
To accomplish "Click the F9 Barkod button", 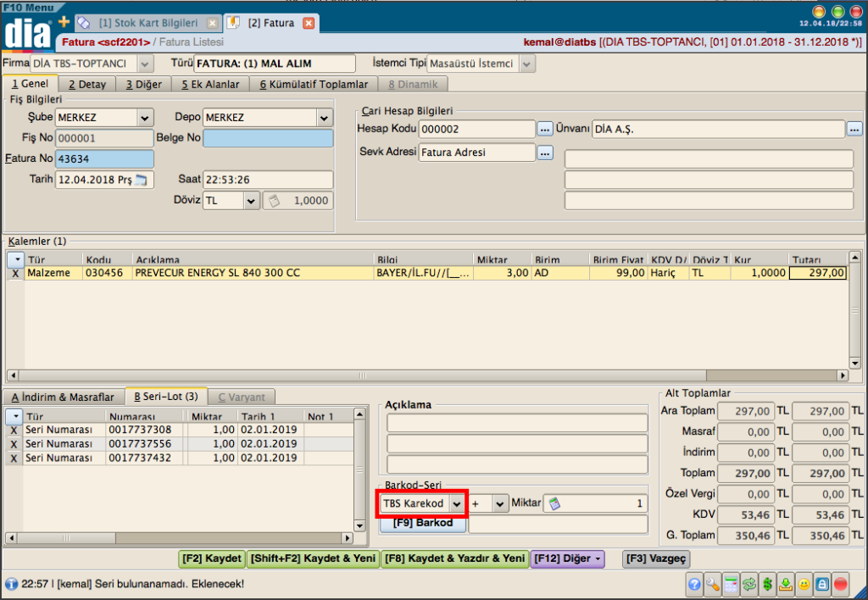I will [x=423, y=523].
